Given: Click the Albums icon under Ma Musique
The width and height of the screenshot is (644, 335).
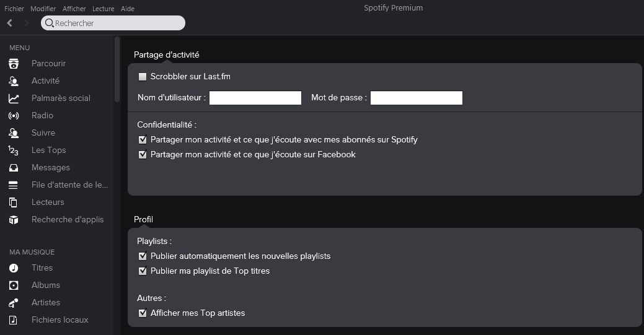Looking at the screenshot, I should click(x=13, y=285).
